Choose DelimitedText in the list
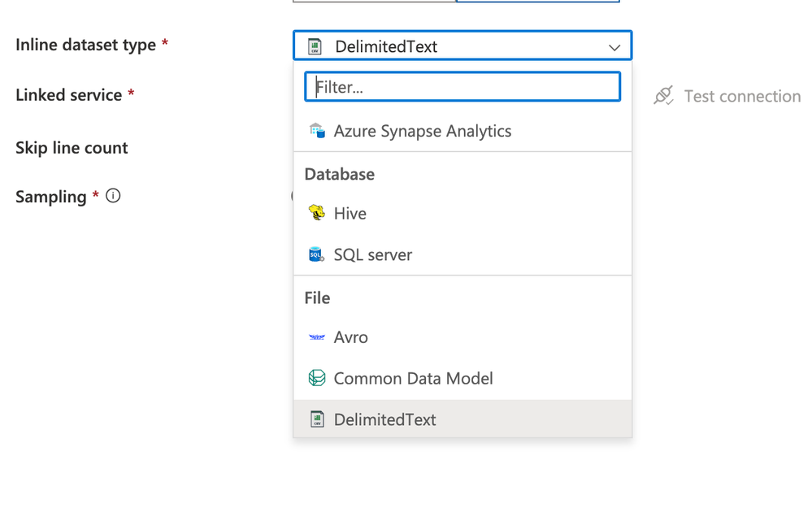Image resolution: width=812 pixels, height=508 pixels. [x=462, y=419]
